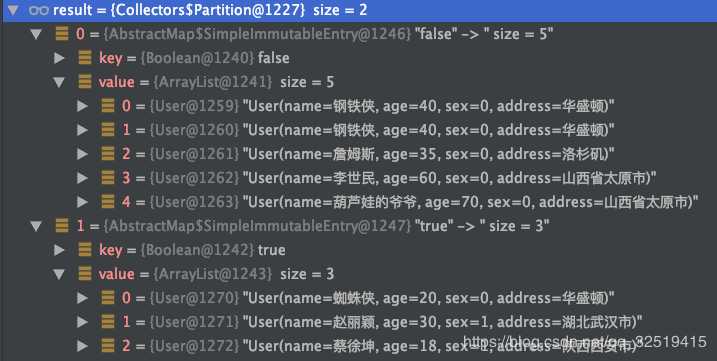
Task: Select 葫芦娃的爷爷 age=70 value text
Action: coord(470,201)
